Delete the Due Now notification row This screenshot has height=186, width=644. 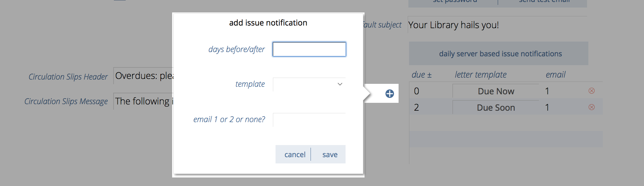pyautogui.click(x=591, y=91)
